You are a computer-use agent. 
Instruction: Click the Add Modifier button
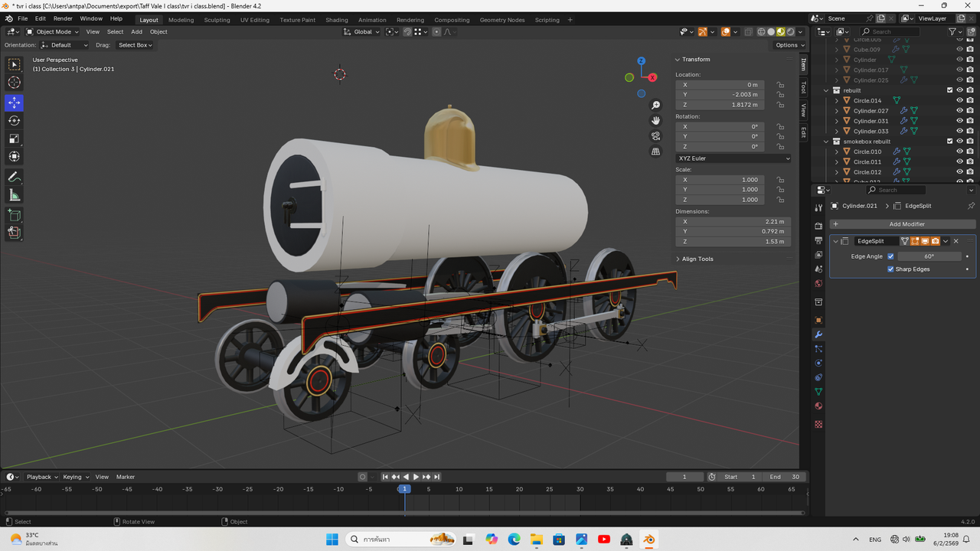(x=907, y=223)
